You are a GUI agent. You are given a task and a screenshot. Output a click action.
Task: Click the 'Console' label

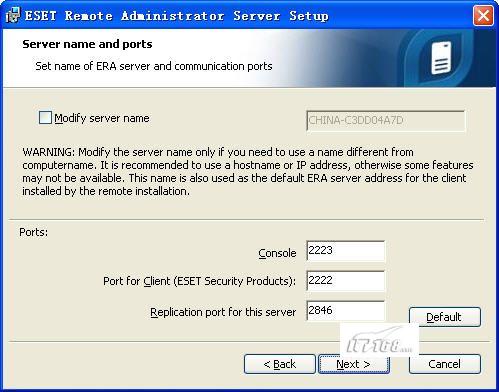click(x=277, y=253)
